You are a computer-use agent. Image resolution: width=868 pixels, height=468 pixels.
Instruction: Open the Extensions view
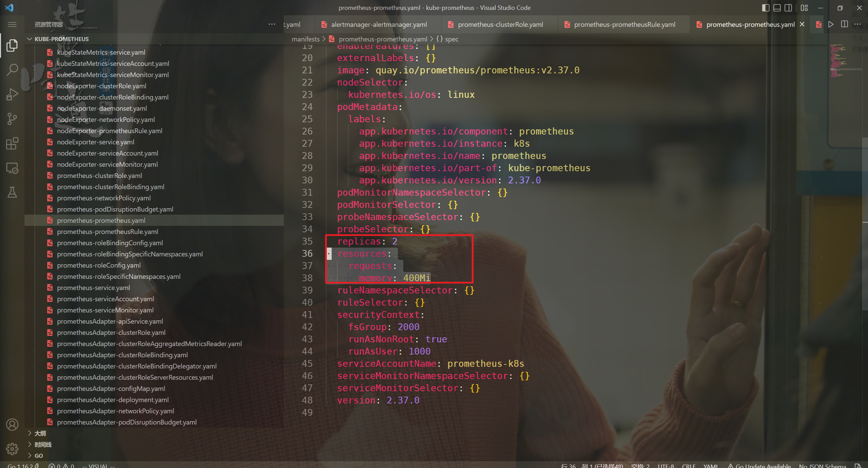[12, 143]
